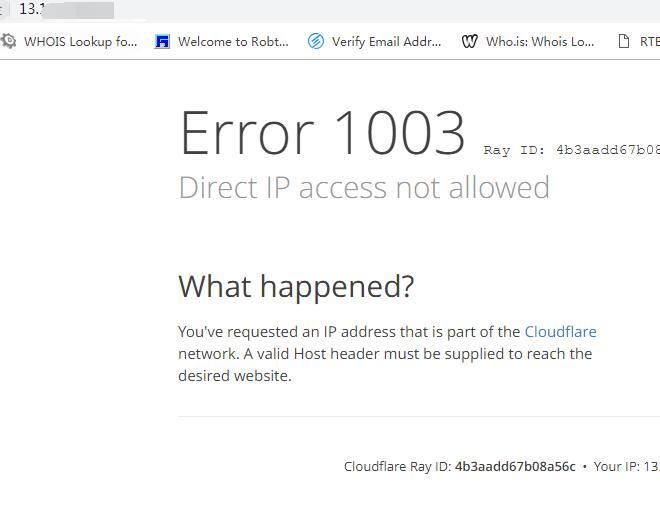Screen dimensions: 660x520
Task: Open the RTE bookmark label
Action: pyautogui.click(x=649, y=41)
